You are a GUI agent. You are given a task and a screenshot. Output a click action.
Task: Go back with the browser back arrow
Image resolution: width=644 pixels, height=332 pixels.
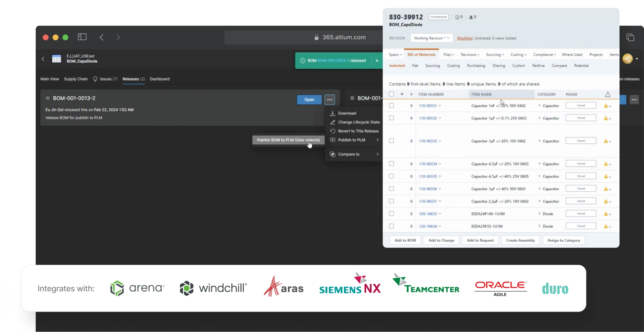pos(101,37)
